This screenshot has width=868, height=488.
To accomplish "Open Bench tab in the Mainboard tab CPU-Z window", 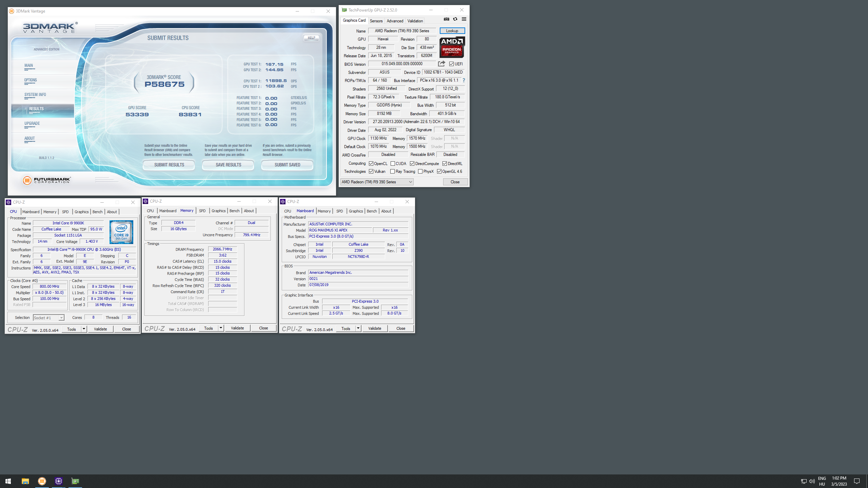I will (372, 211).
